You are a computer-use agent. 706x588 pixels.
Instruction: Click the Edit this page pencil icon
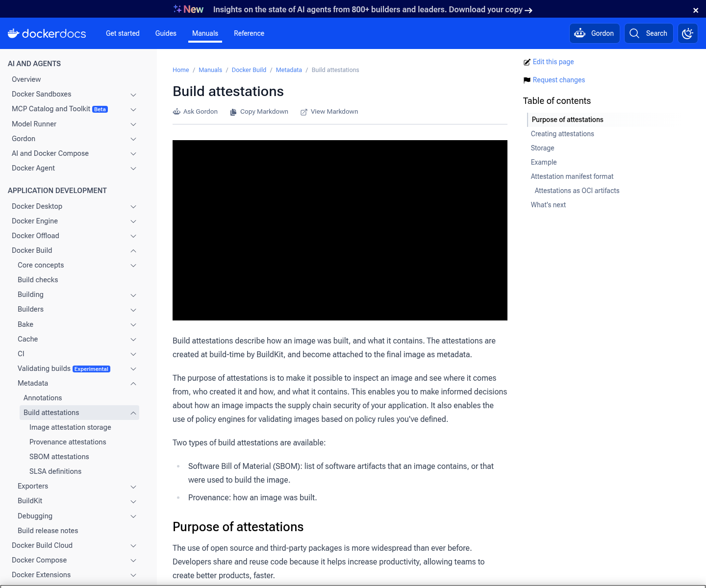tap(527, 62)
